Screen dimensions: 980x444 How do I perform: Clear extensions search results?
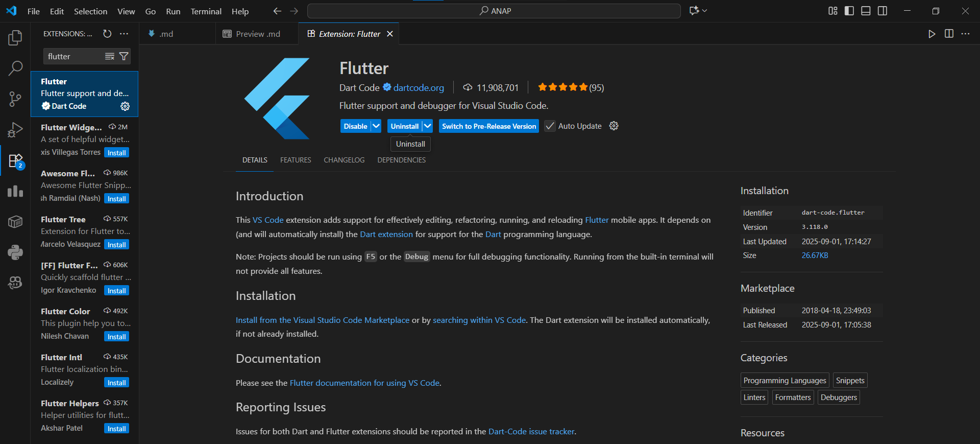[x=109, y=56]
